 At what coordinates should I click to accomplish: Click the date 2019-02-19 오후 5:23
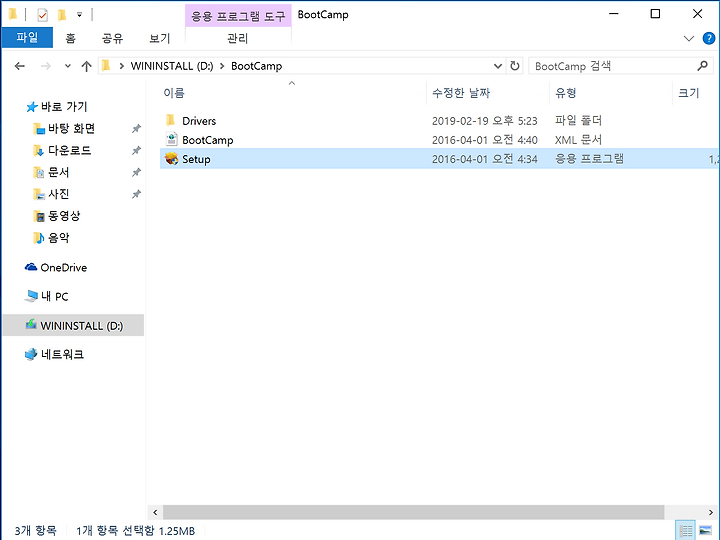(484, 121)
